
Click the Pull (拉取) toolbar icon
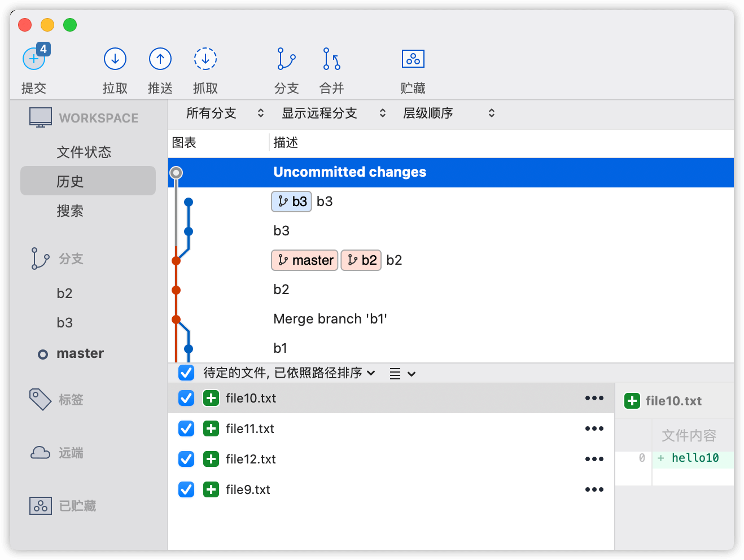pyautogui.click(x=115, y=59)
